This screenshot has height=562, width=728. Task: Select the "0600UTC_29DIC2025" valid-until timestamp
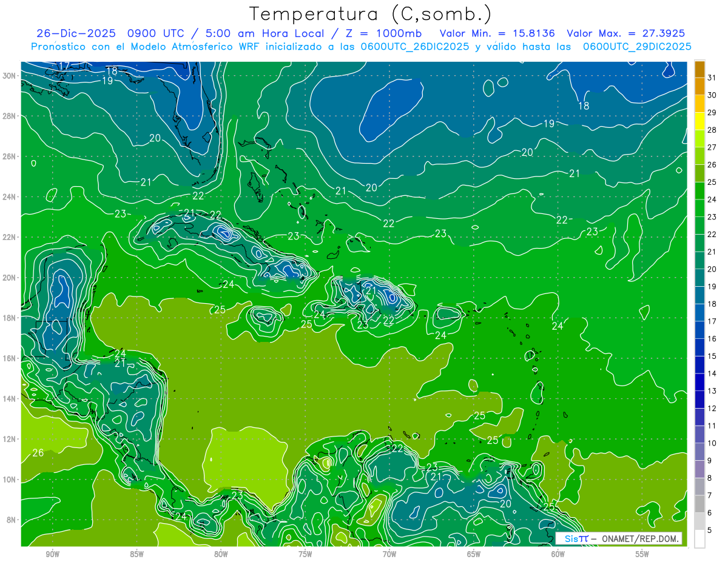tap(637, 47)
